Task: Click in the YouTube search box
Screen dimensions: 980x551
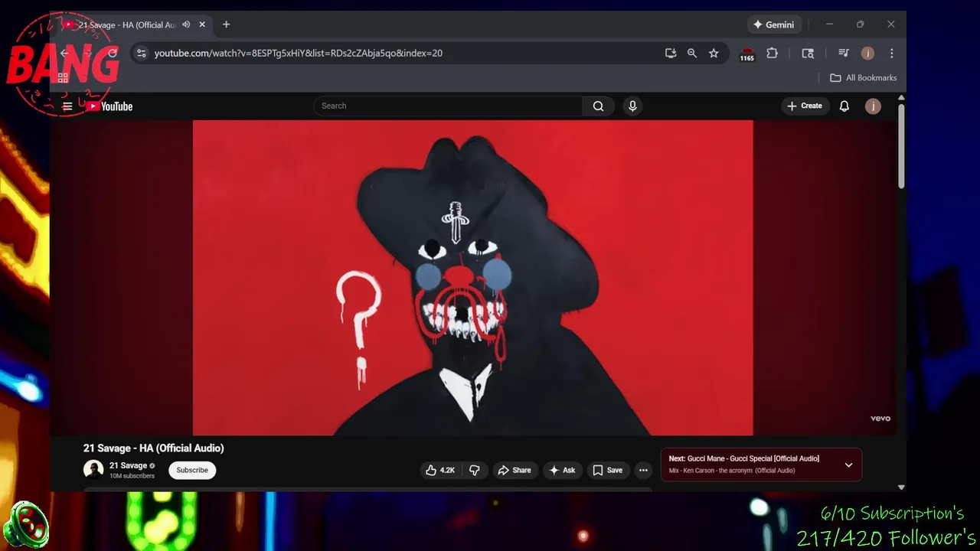Action: click(448, 106)
